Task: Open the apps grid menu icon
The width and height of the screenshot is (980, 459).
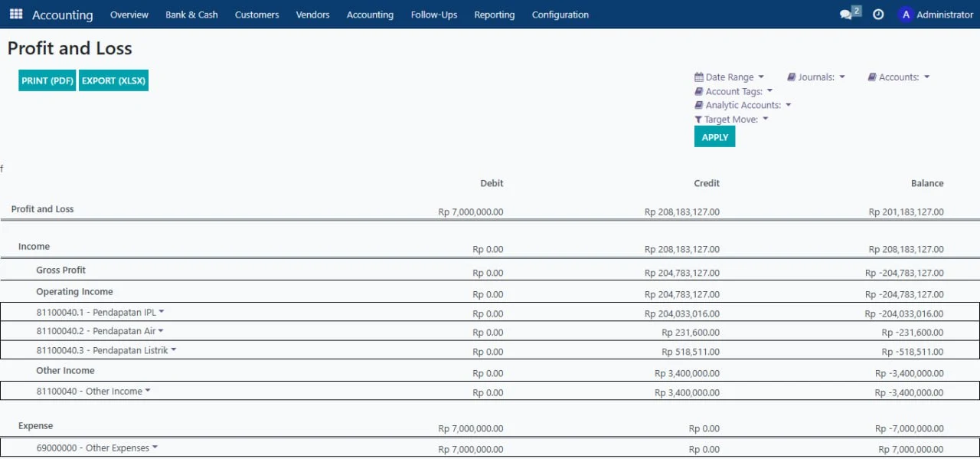Action: point(16,15)
